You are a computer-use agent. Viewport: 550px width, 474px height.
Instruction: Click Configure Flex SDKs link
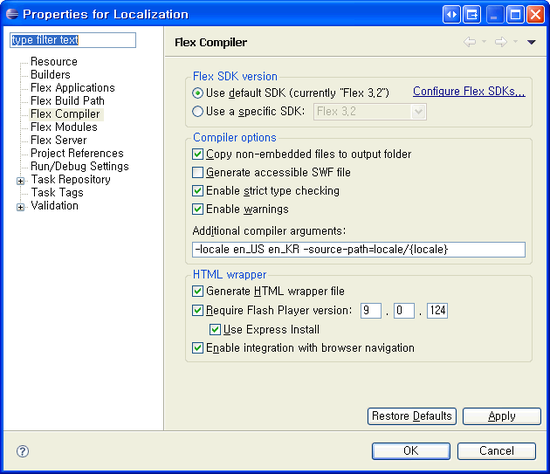click(469, 91)
